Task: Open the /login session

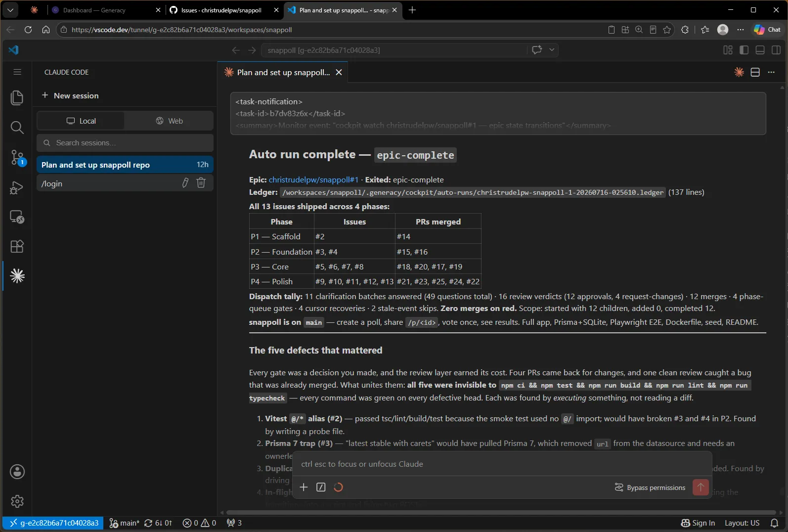Action: [x=125, y=183]
